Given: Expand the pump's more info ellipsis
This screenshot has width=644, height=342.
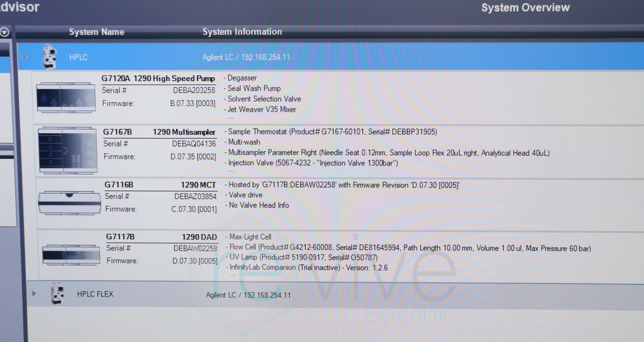Looking at the screenshot, I should [x=231, y=118].
